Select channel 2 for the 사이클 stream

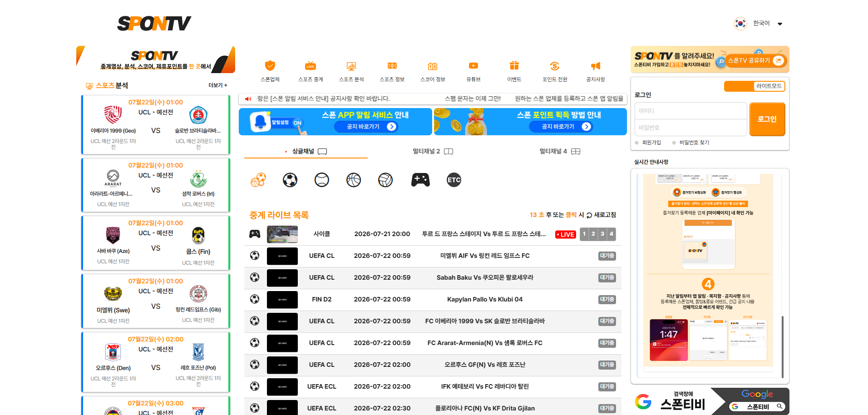[593, 234]
